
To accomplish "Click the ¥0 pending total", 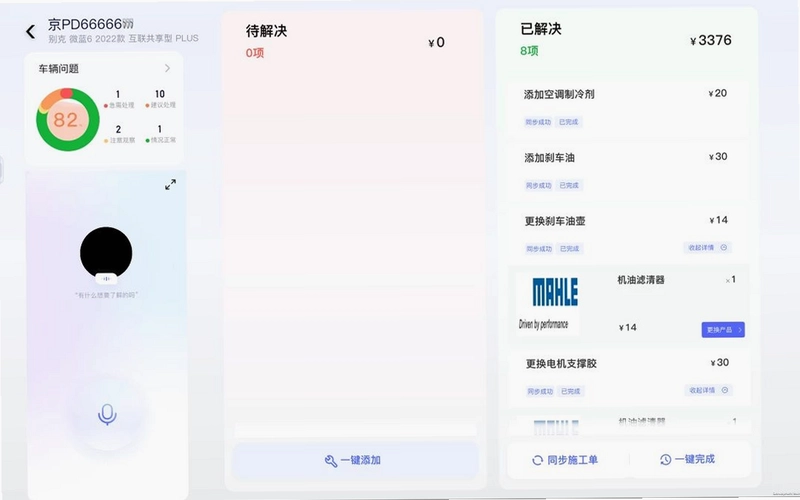I will click(436, 42).
